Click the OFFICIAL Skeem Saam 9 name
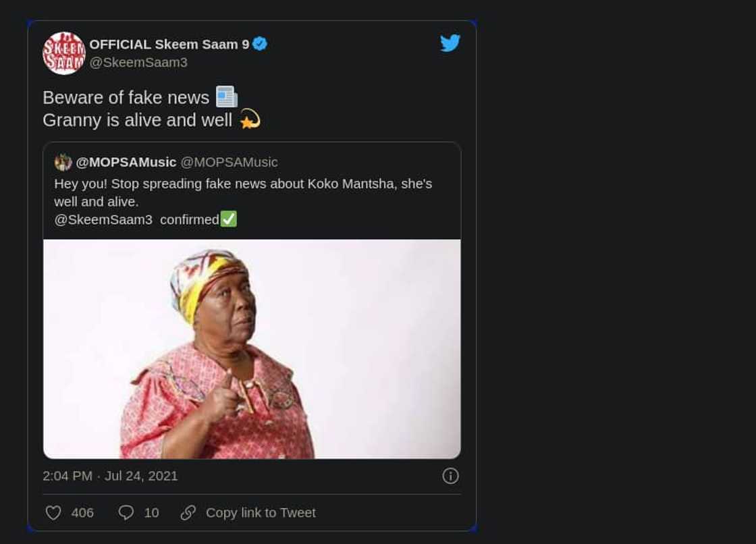Viewport: 756px width, 544px height. point(169,45)
